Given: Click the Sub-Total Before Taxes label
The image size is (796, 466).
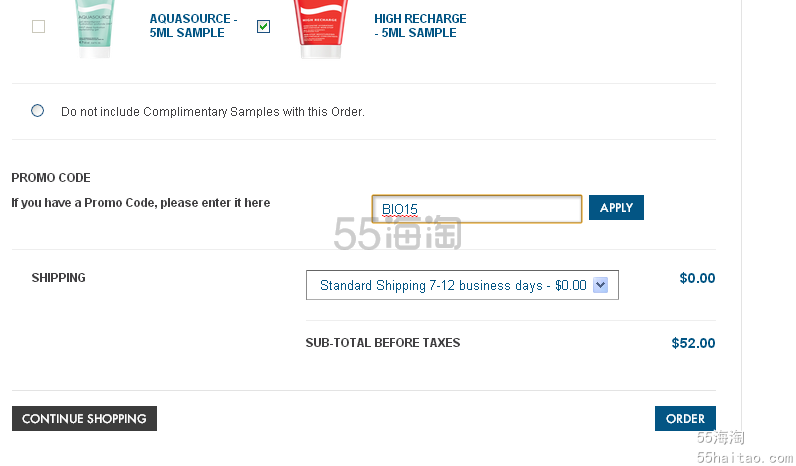Looking at the screenshot, I should point(383,343).
